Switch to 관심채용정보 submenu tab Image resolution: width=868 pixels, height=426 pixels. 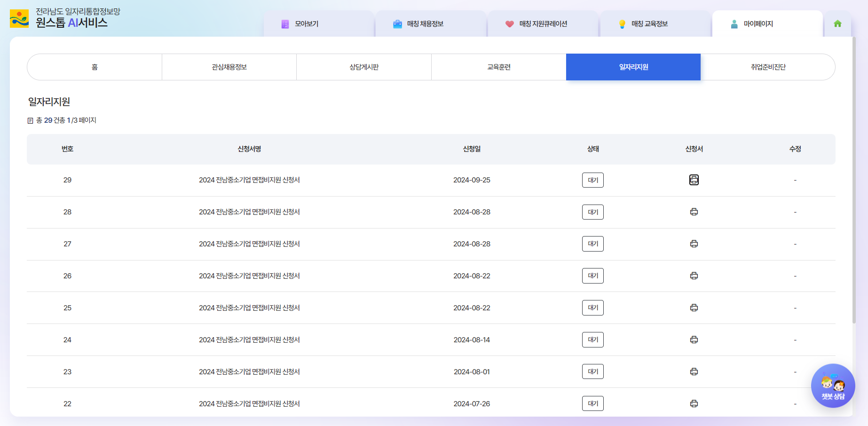click(229, 67)
